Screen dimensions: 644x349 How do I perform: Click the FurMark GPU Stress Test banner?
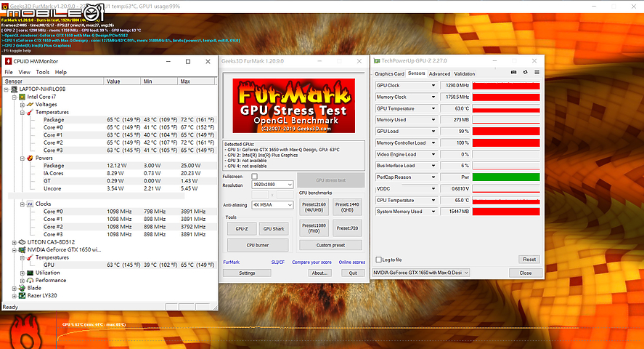pos(293,105)
